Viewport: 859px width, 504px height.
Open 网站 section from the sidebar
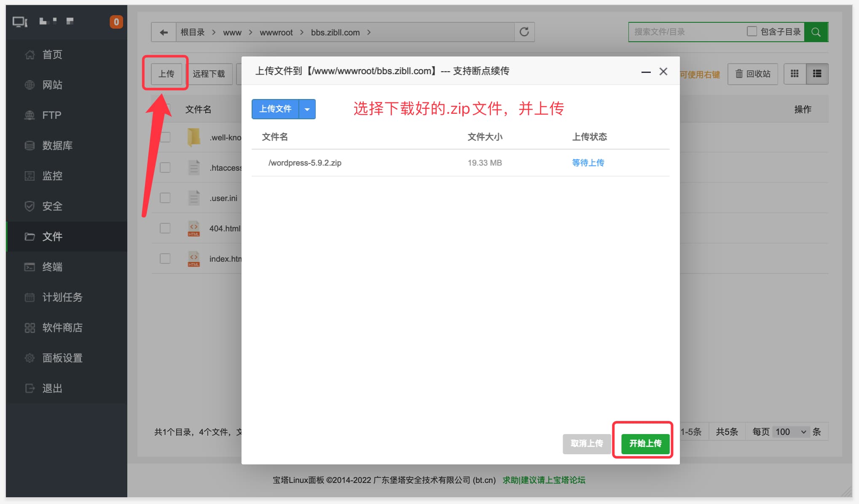point(53,85)
